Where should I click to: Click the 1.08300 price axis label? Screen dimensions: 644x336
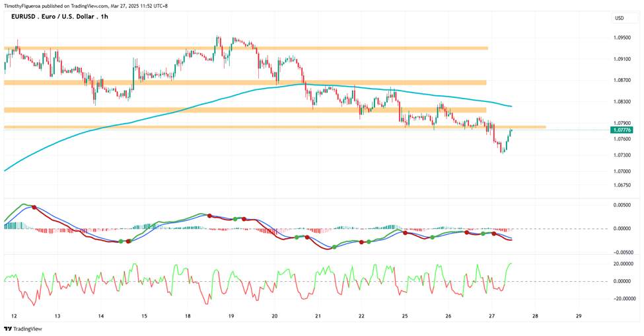(622, 102)
